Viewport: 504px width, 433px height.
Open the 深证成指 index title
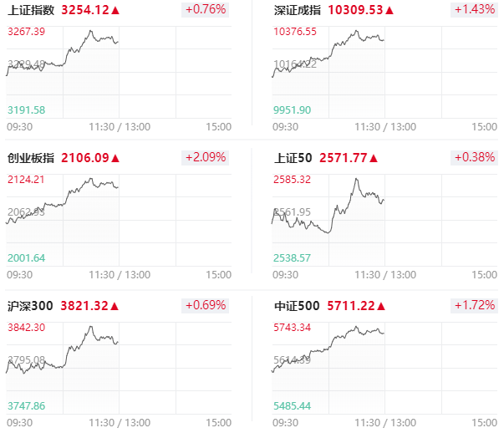pyautogui.click(x=298, y=10)
